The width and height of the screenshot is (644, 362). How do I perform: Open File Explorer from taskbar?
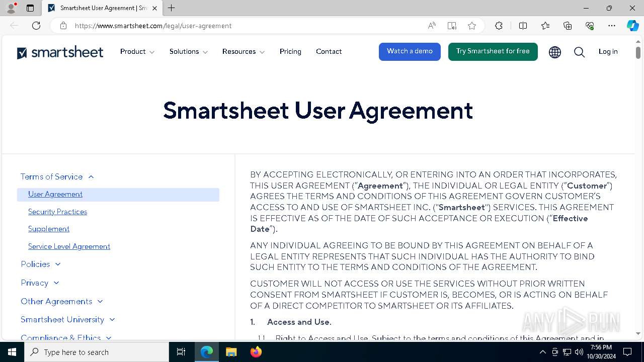pyautogui.click(x=231, y=352)
